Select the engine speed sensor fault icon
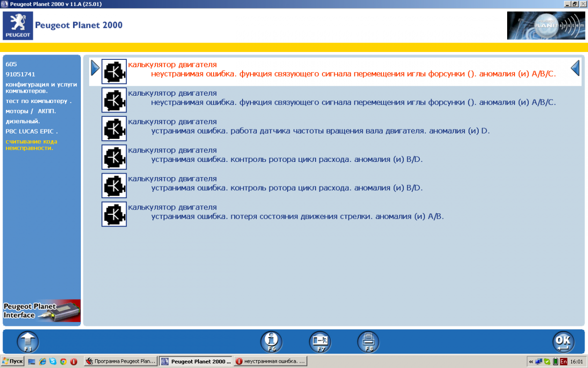The width and height of the screenshot is (588, 368). coord(114,129)
